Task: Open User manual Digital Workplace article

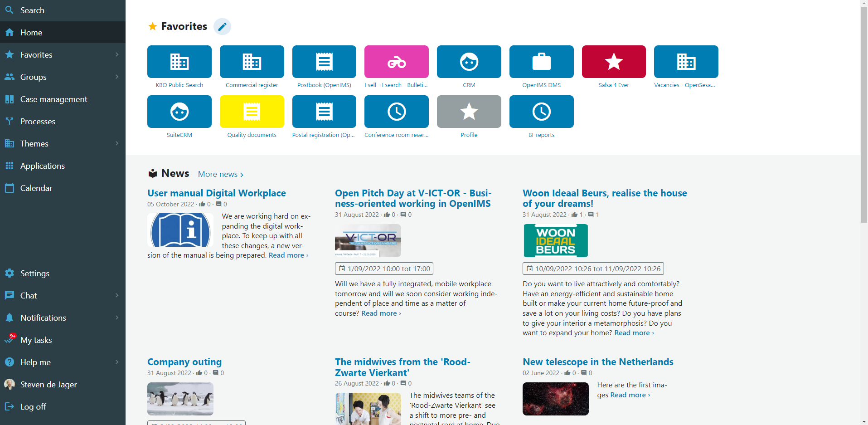Action: pyautogui.click(x=216, y=193)
